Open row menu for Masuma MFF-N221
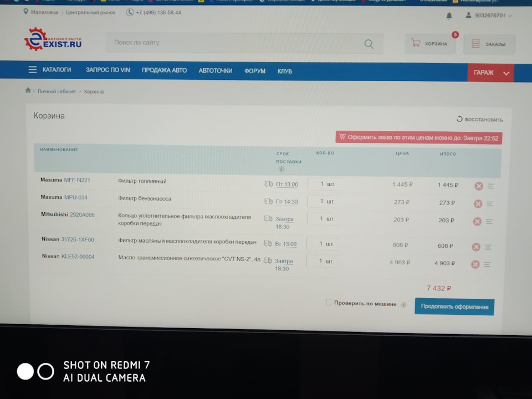The image size is (532, 399). pos(490,186)
